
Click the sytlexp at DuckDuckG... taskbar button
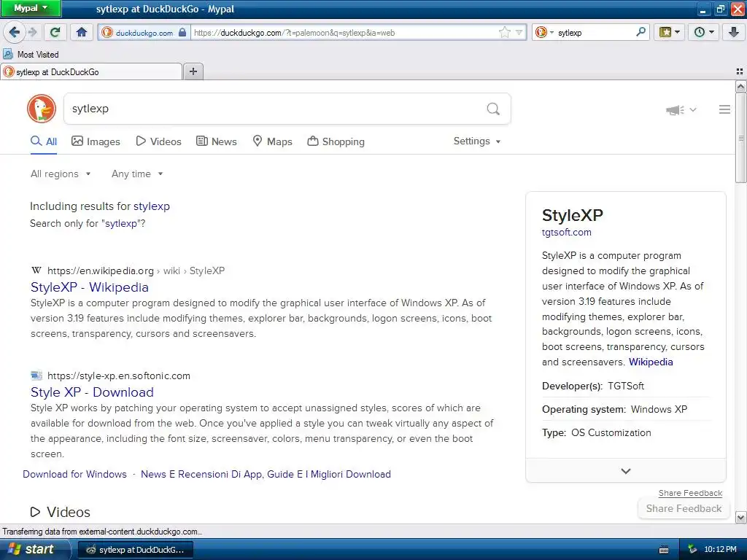(x=135, y=550)
